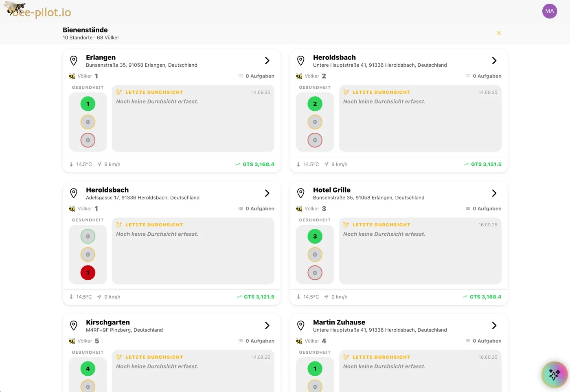Viewport: 570px width, 392px height.
Task: Close the Bienenstände panel with X
Action: pyautogui.click(x=499, y=33)
